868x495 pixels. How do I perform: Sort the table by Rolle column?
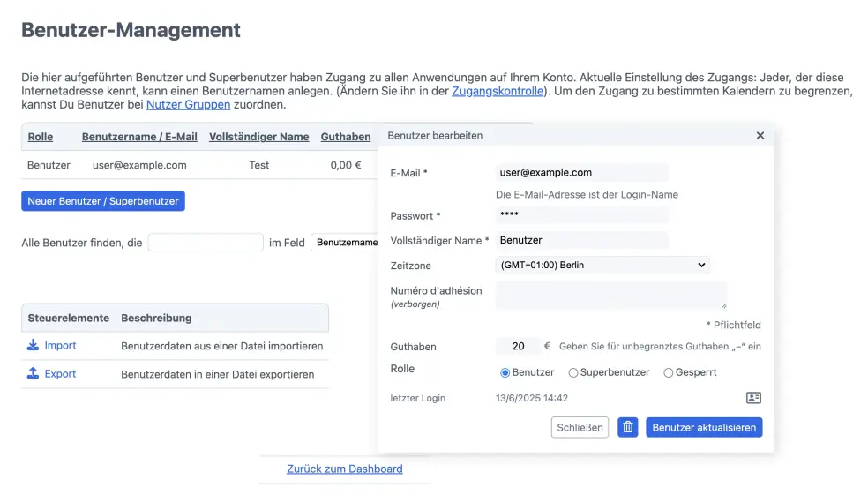coord(41,137)
